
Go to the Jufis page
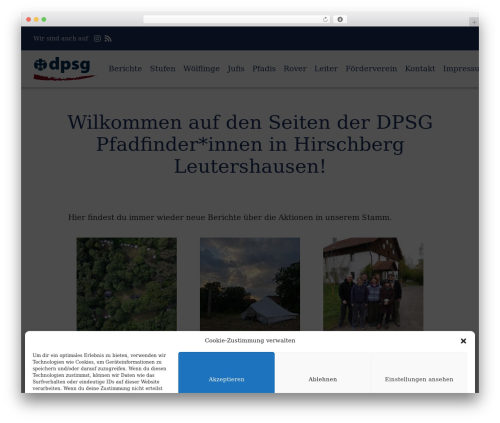(236, 69)
